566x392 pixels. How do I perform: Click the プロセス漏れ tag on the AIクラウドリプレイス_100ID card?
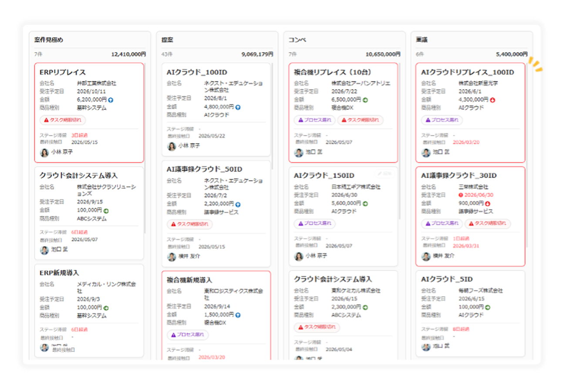tap(442, 120)
